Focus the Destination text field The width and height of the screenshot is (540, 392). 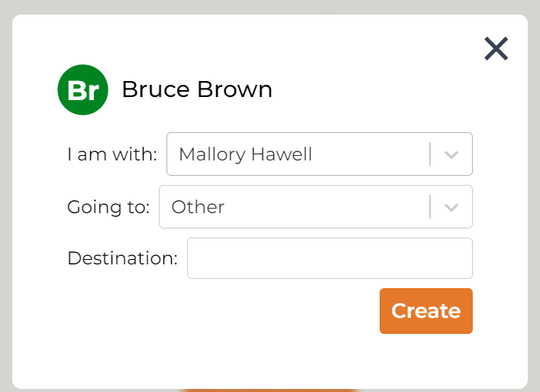[329, 258]
